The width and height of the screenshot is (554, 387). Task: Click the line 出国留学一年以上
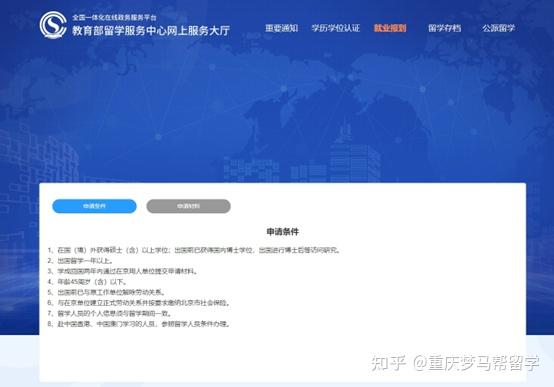pos(81,261)
